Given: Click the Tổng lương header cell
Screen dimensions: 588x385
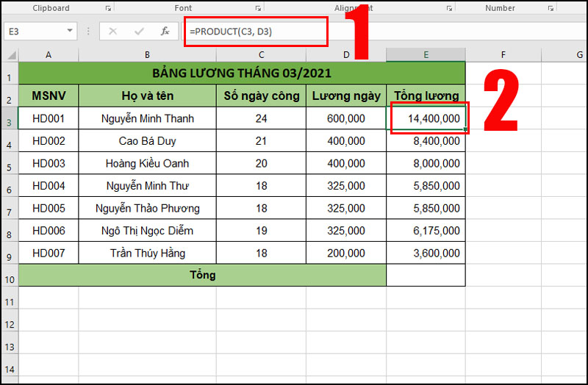Looking at the screenshot, I should click(426, 96).
